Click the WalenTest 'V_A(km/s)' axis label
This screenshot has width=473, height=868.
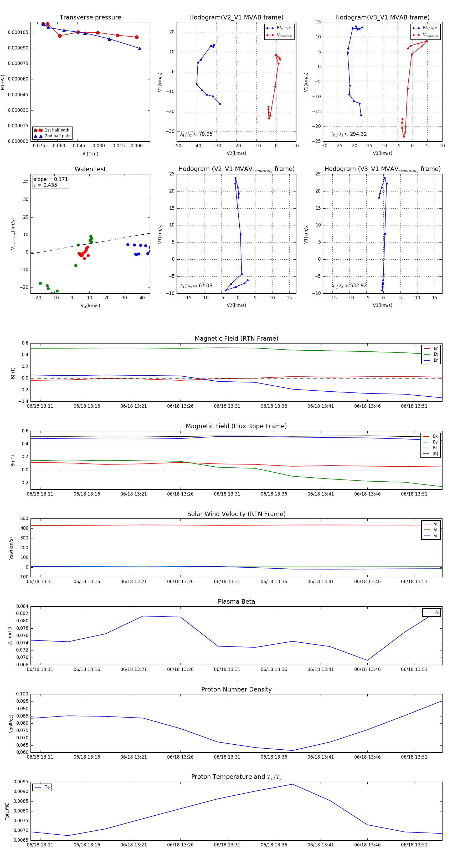[x=90, y=306]
